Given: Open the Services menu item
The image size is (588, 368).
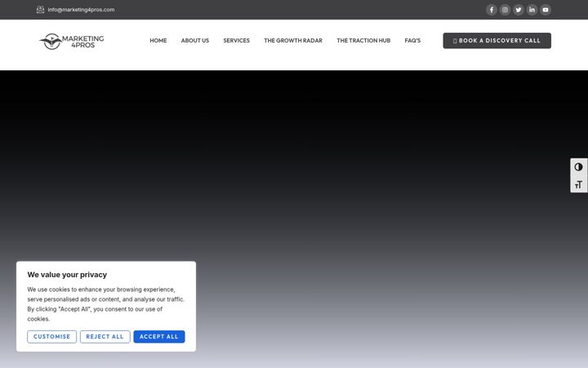Looking at the screenshot, I should pyautogui.click(x=236, y=41).
